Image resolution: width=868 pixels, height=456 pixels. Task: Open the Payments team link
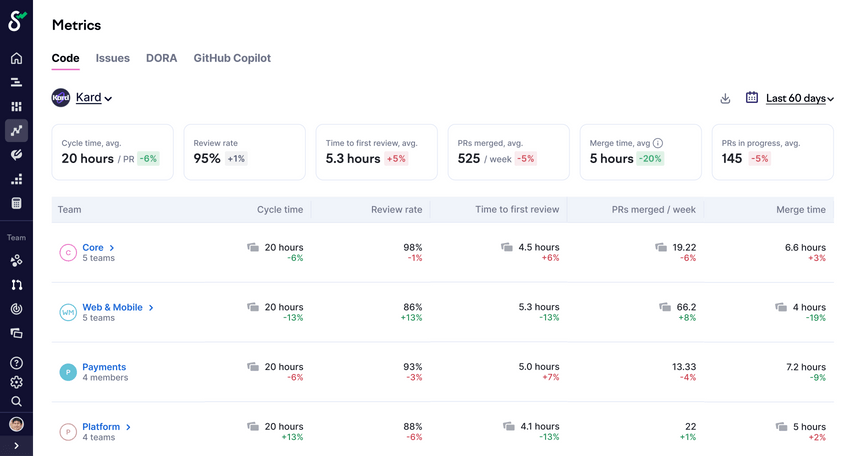click(104, 367)
